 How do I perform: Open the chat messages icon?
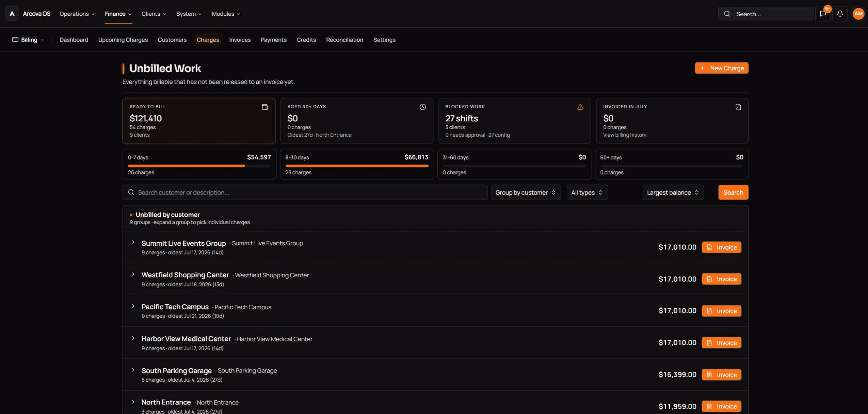click(x=823, y=14)
